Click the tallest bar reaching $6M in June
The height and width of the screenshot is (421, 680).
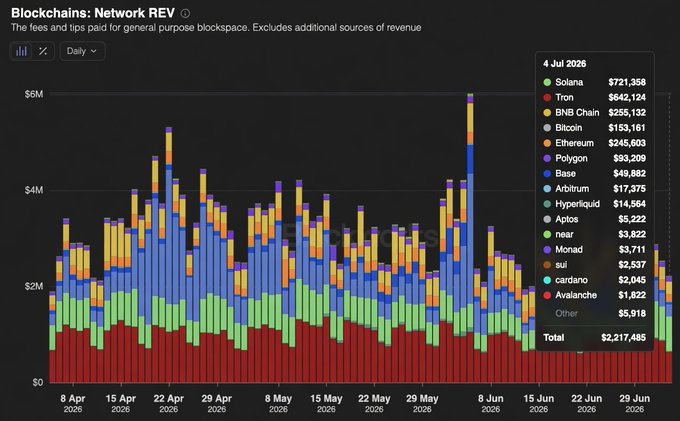coord(470,238)
